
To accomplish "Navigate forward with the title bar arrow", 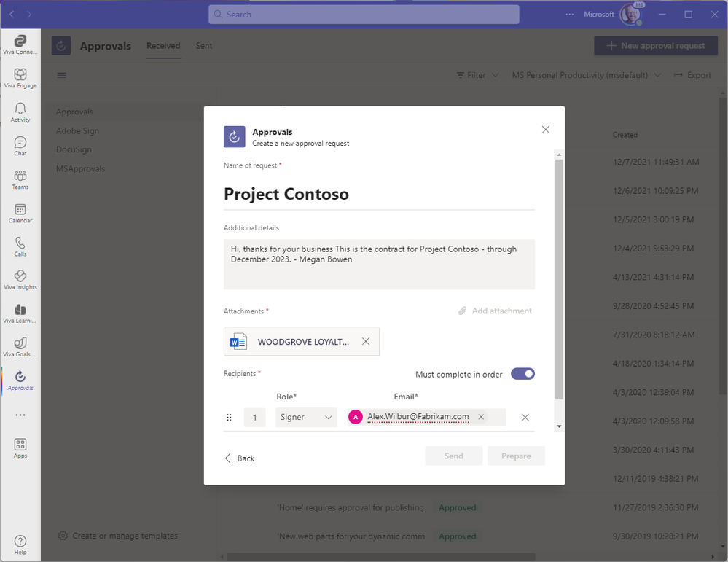I will pyautogui.click(x=29, y=15).
